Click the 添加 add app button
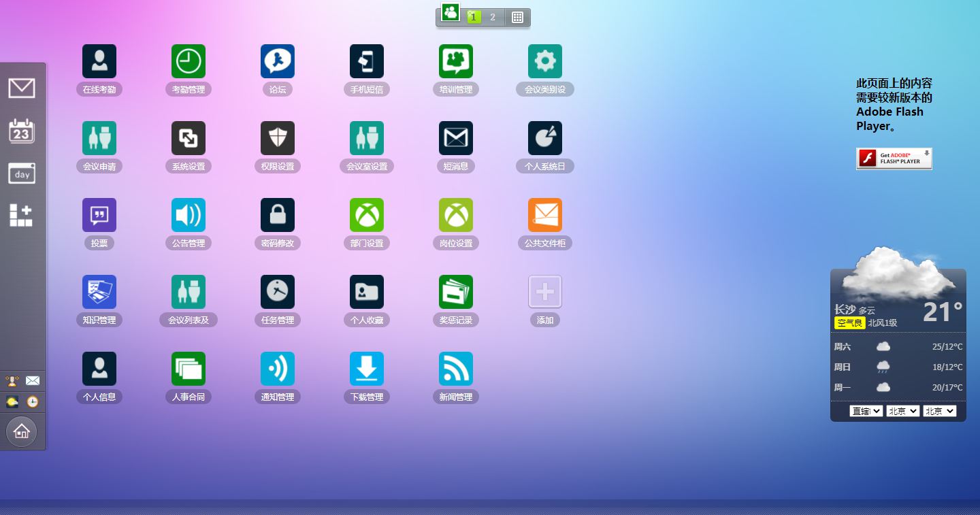The height and width of the screenshot is (515, 980). point(545,292)
